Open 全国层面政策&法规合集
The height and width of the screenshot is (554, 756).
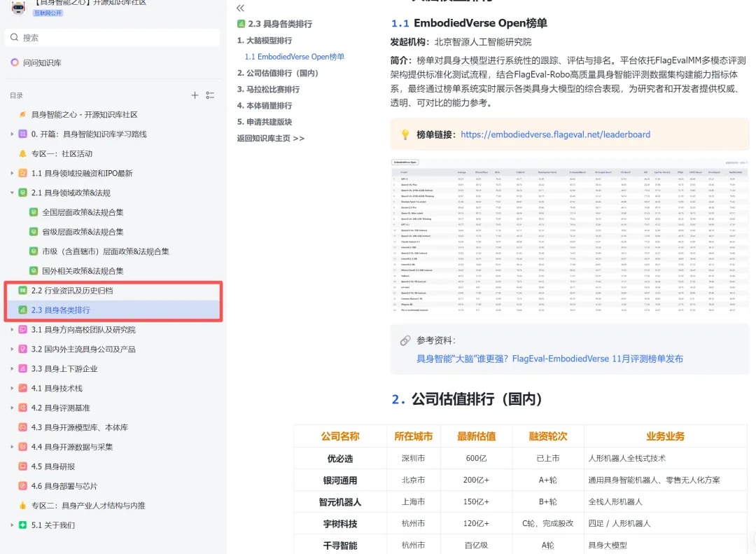pos(83,212)
